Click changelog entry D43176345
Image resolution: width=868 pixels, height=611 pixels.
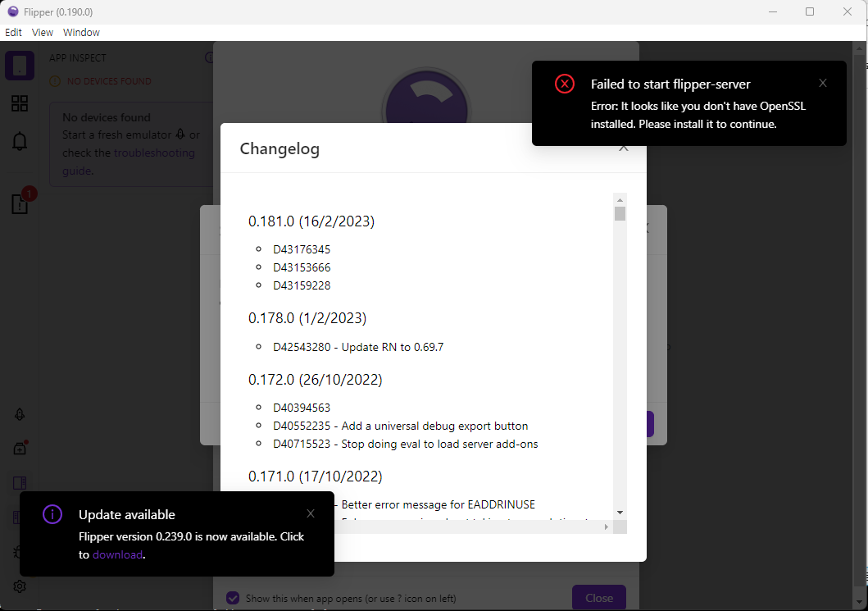[x=302, y=249]
